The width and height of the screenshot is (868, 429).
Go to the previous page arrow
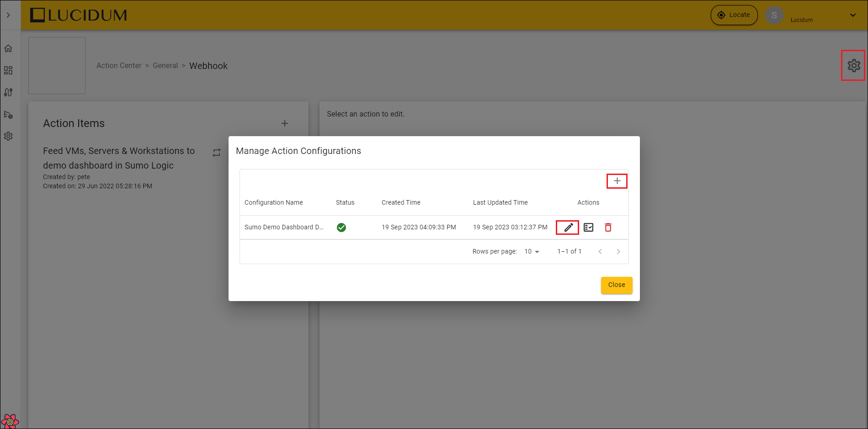[x=600, y=251]
